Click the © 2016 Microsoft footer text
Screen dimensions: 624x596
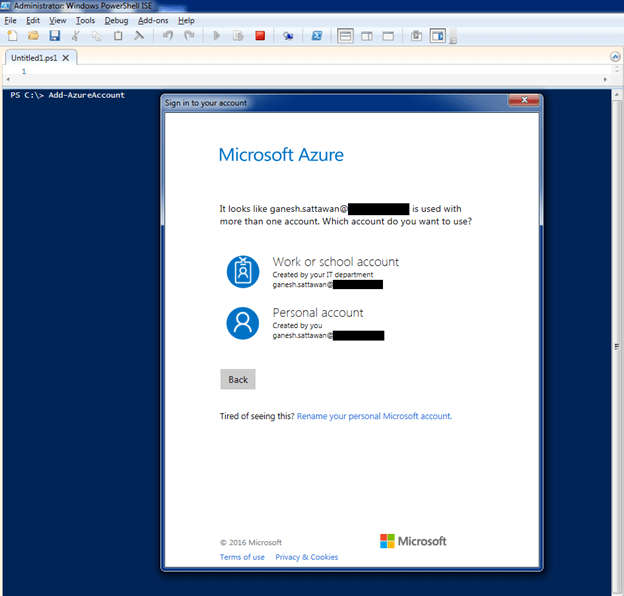point(251,543)
